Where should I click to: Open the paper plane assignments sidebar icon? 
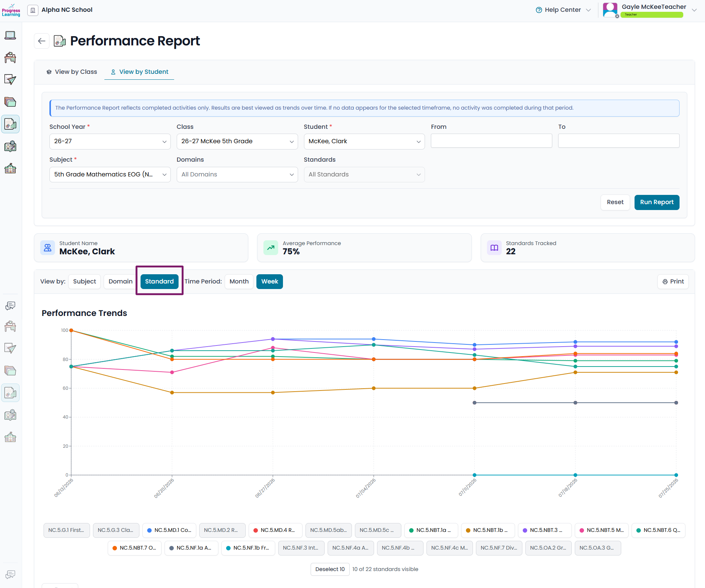point(10,80)
